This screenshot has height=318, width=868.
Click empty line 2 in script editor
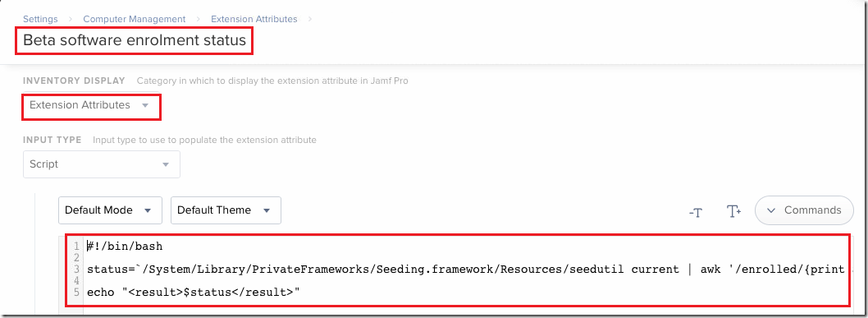click(x=465, y=258)
